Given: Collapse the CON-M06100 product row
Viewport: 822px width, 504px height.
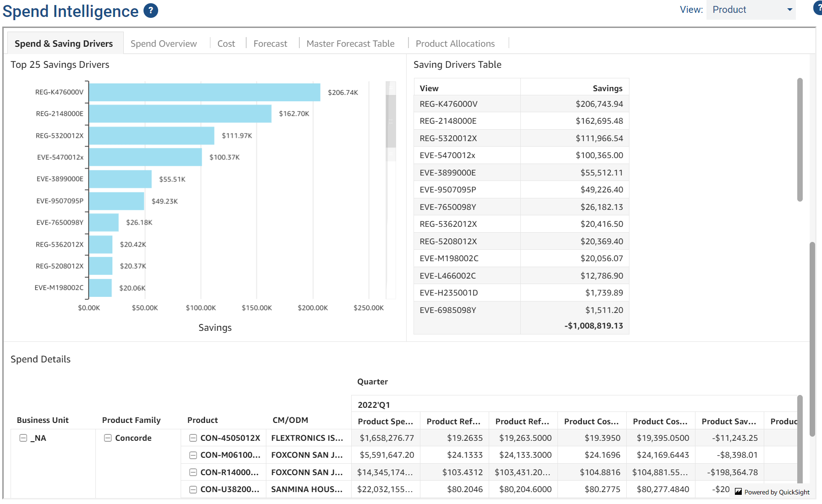Looking at the screenshot, I should click(193, 455).
